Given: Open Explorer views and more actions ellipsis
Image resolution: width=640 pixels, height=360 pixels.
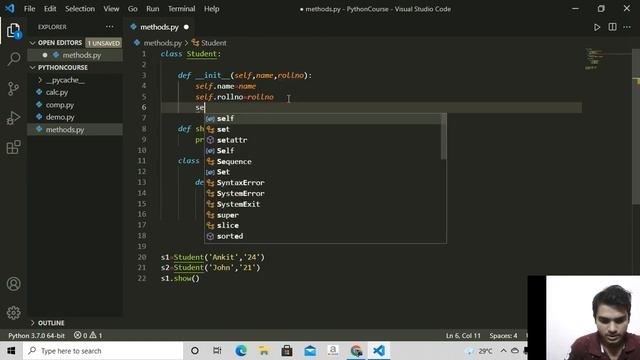Looking at the screenshot, I should 109,27.
